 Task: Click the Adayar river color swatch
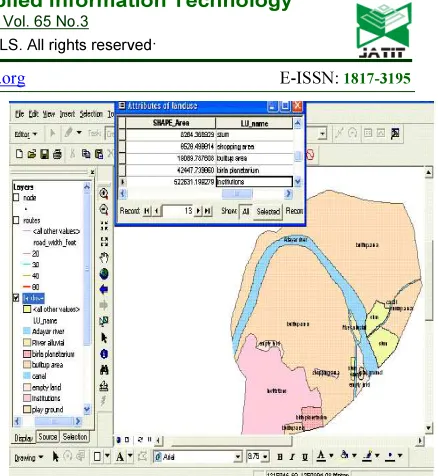click(27, 331)
